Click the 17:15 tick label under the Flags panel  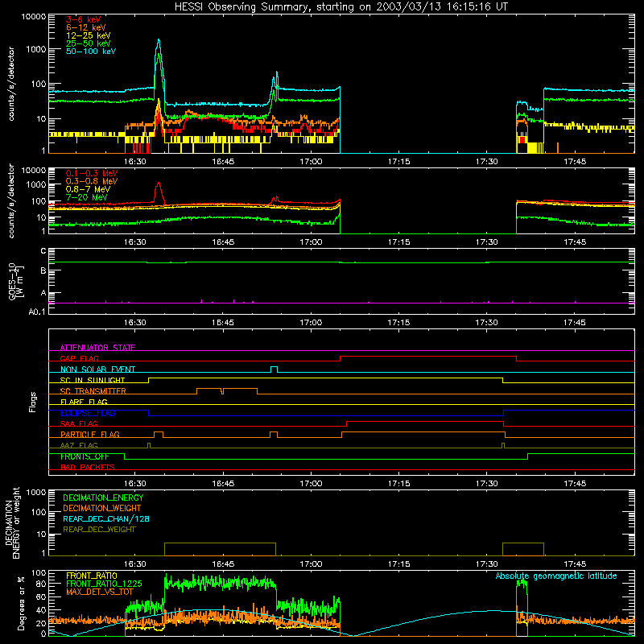pos(398,484)
